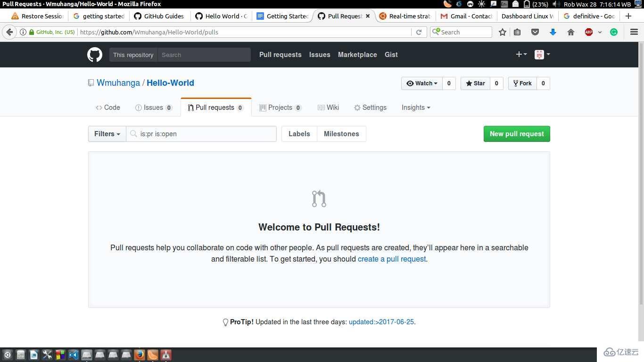Viewport: 644px width, 362px height.
Task: Focus the 'is:pr is:open' filter field
Action: coord(201,134)
